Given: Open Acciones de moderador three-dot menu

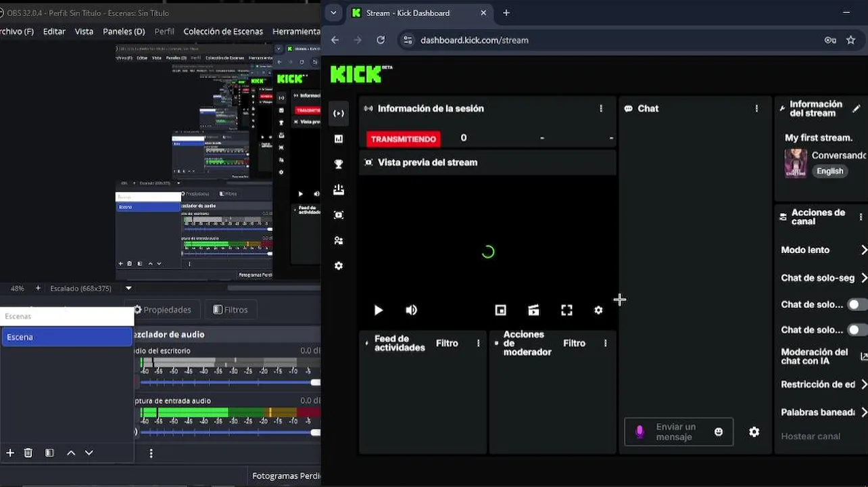Looking at the screenshot, I should tap(606, 343).
